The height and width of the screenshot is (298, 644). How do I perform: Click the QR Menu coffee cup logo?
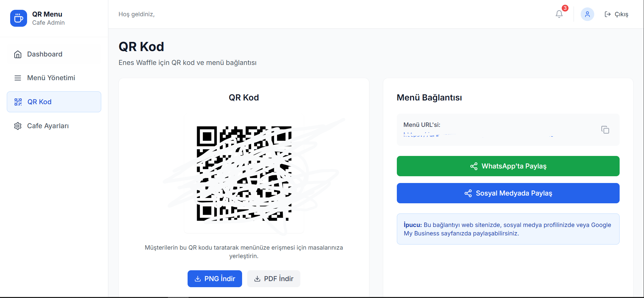coord(19,18)
